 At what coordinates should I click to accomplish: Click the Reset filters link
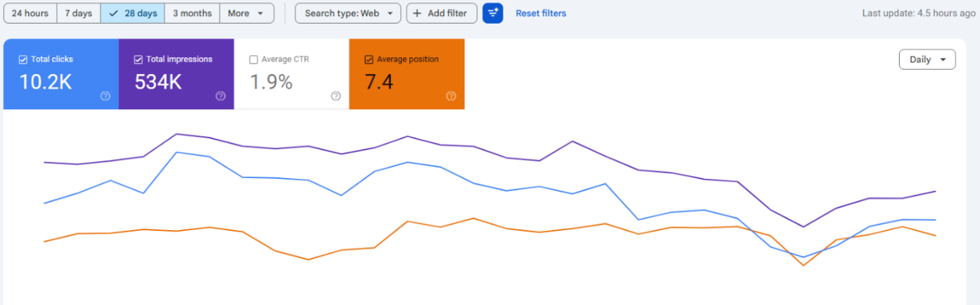pyautogui.click(x=541, y=13)
